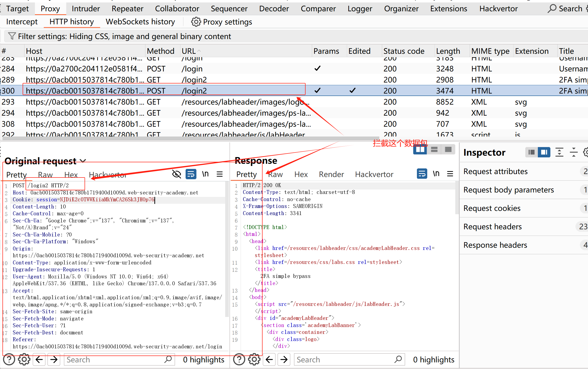Screen dimensions: 588x369
Task: Open the WebSockets history tab
Action: pyautogui.click(x=140, y=22)
